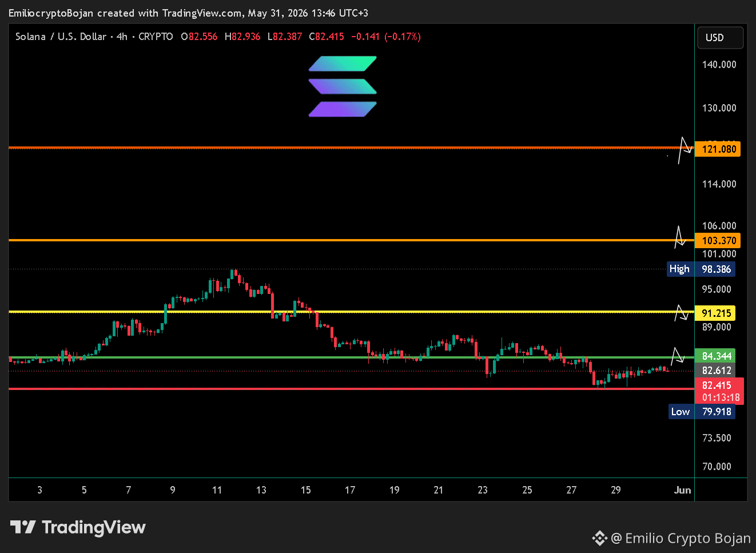Click the 4h interval label

point(122,37)
